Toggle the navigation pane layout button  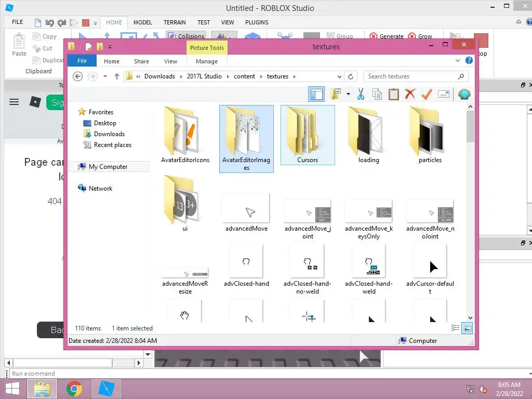316,94
